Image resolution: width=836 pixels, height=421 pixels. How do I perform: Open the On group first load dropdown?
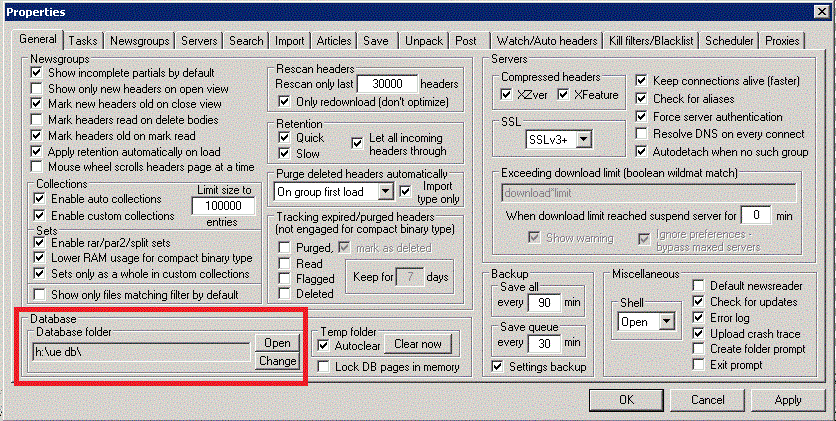coord(385,191)
